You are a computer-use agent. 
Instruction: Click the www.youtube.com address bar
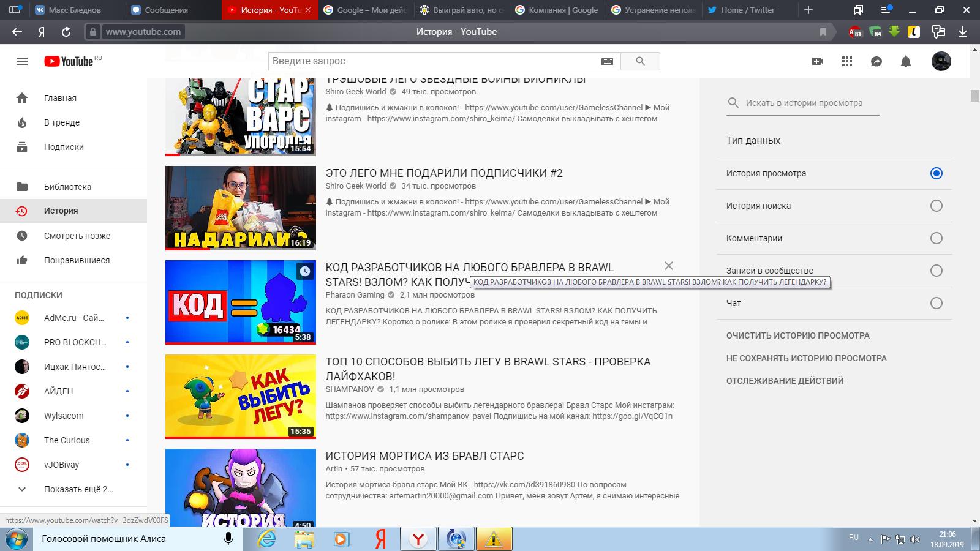tap(143, 32)
